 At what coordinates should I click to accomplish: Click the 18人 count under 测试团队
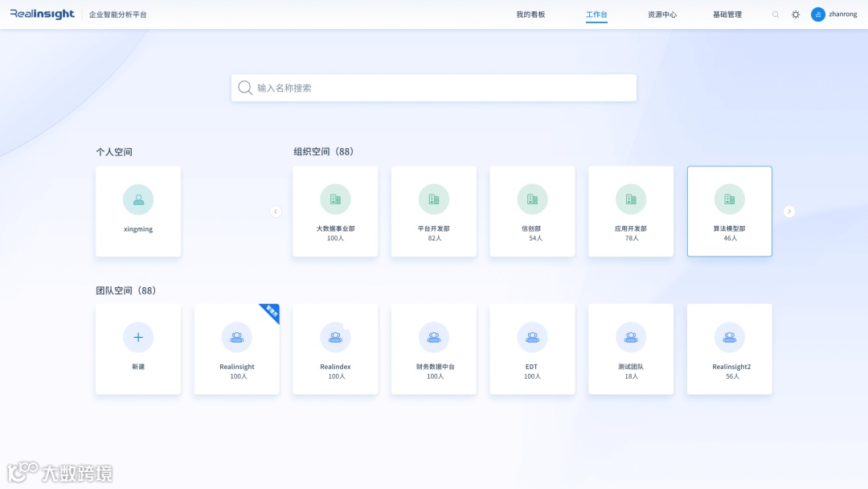(x=631, y=376)
